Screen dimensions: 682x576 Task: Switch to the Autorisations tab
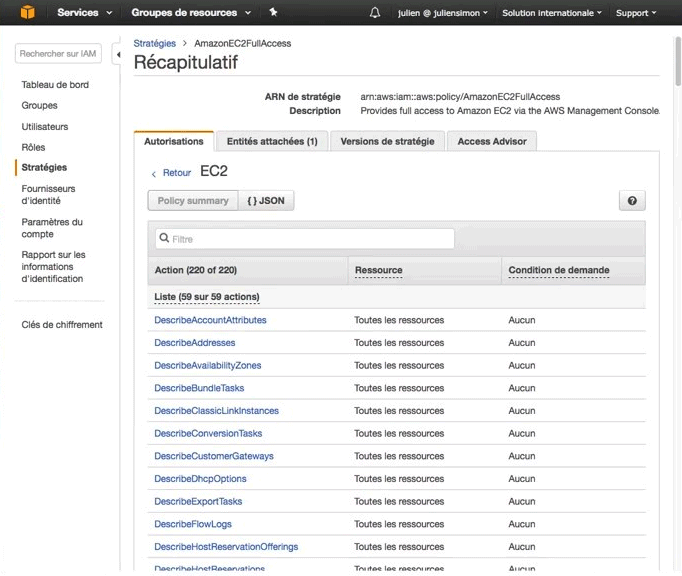tap(174, 141)
